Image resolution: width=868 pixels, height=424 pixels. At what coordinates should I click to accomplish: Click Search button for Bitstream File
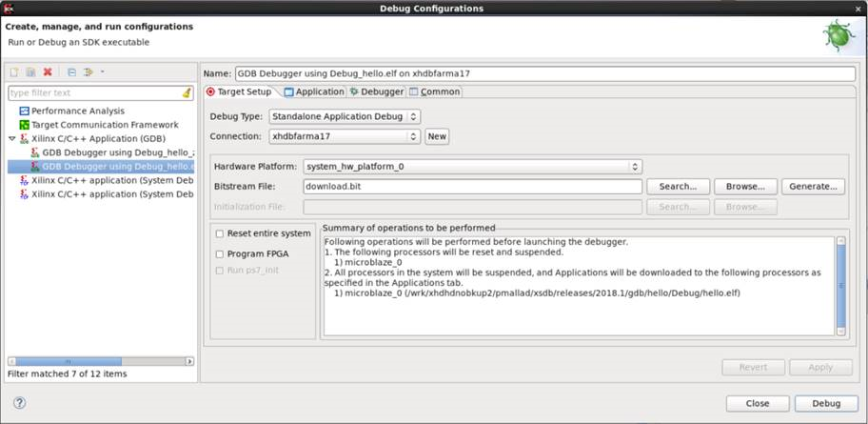tap(678, 187)
